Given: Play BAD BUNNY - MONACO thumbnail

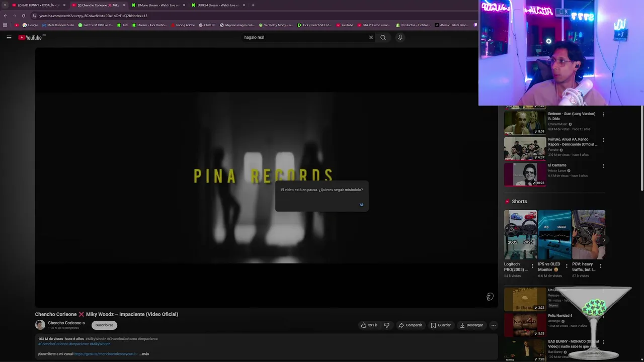Looking at the screenshot, I should click(525, 350).
